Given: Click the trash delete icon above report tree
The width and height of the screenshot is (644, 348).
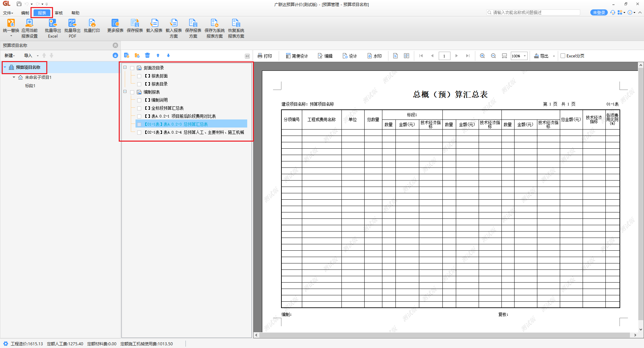Looking at the screenshot, I should coord(148,55).
